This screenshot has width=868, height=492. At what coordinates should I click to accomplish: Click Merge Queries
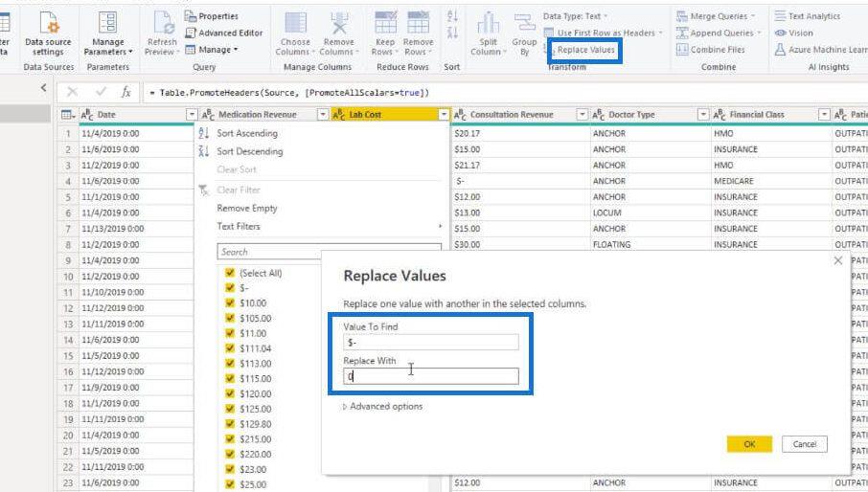pos(716,16)
